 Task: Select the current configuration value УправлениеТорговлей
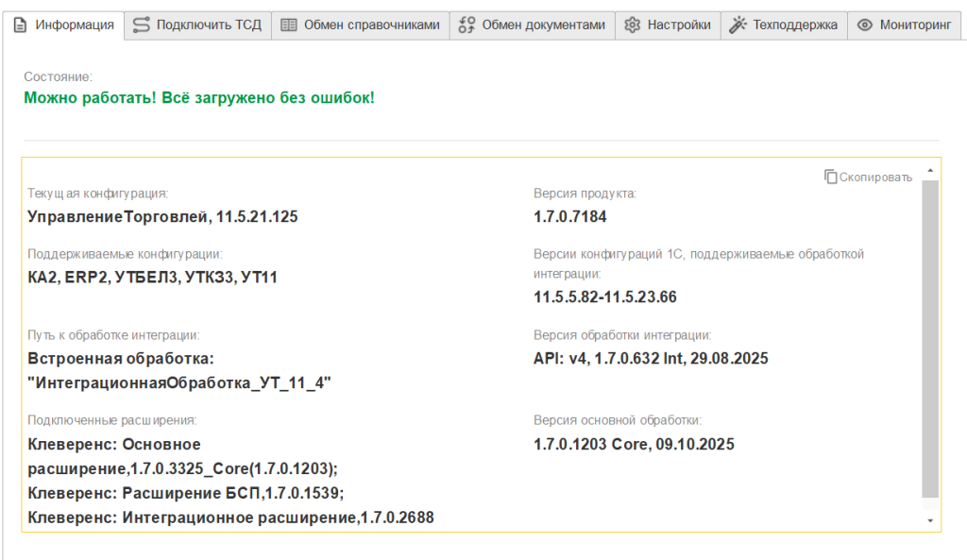(x=162, y=216)
